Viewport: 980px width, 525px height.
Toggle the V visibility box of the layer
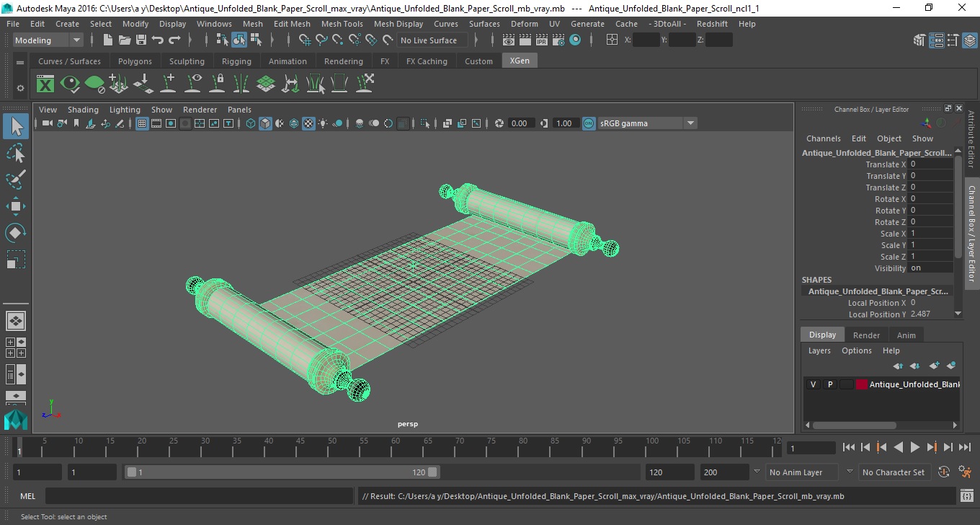pos(813,384)
